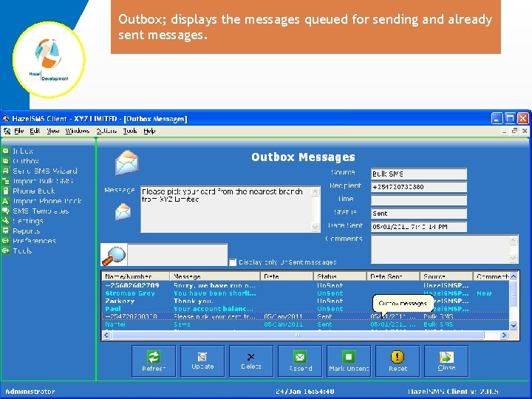The width and height of the screenshot is (532, 399).
Task: Click the Source field showing Bulk SMS
Action: (419, 174)
